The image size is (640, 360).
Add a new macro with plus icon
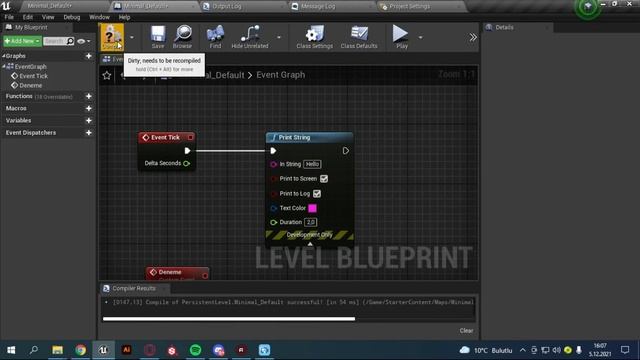[89, 108]
